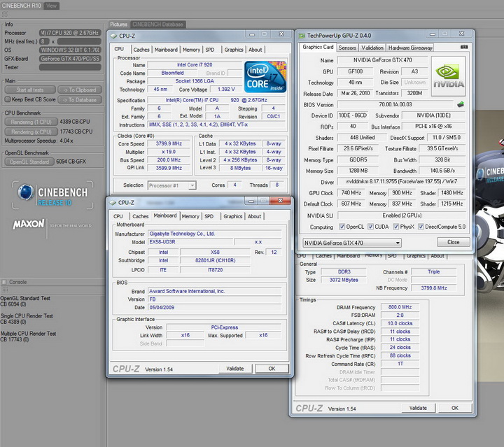Image resolution: width=504 pixels, height=447 pixels.
Task: Select Graphics Card tab in GPU-Z
Action: tap(318, 47)
